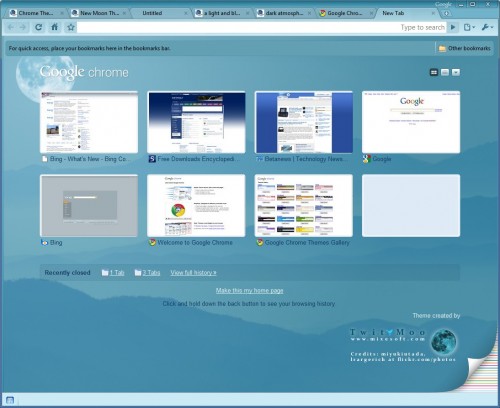Open the home page icon
This screenshot has height=408, width=500.
click(x=55, y=27)
